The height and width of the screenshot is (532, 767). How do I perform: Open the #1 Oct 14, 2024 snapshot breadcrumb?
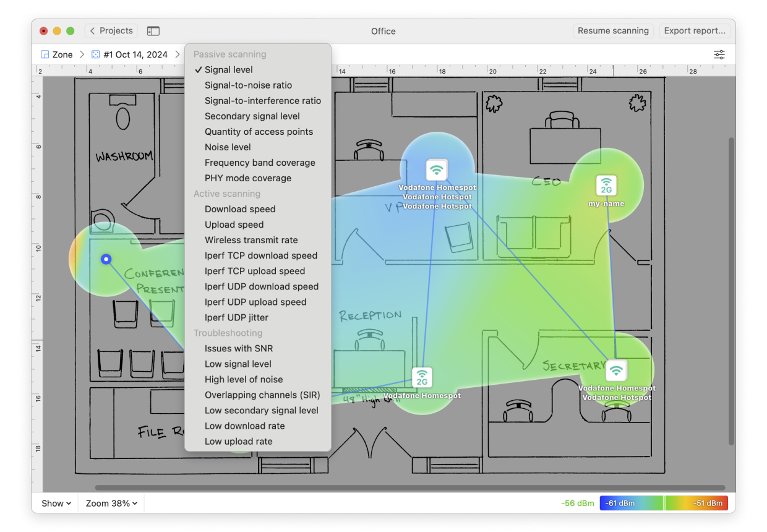point(129,55)
